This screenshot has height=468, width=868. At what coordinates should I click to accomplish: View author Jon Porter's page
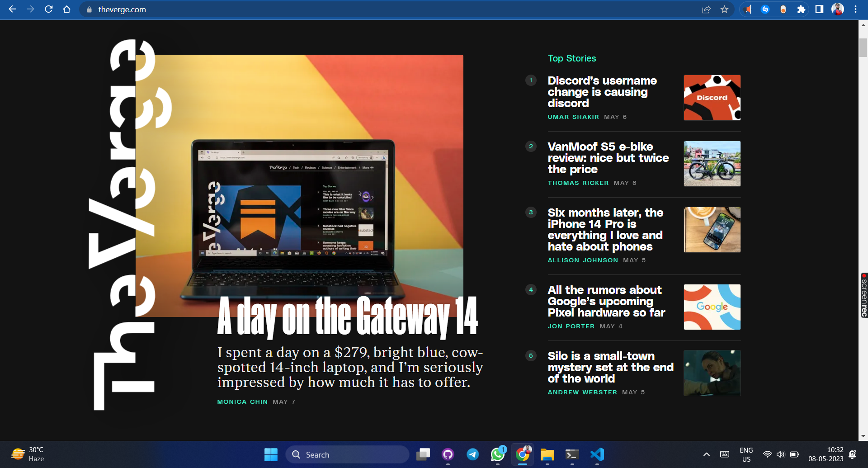pyautogui.click(x=571, y=326)
